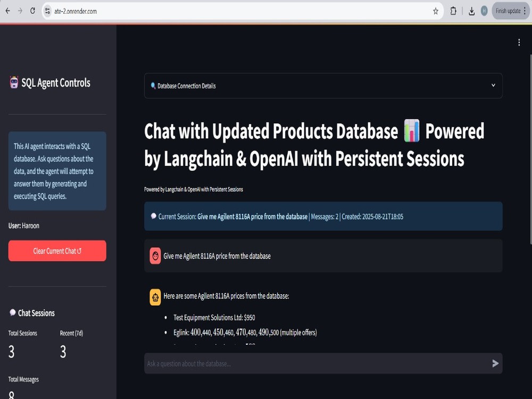Click the 'SQL Agent Controls' sidebar heading

coord(56,83)
